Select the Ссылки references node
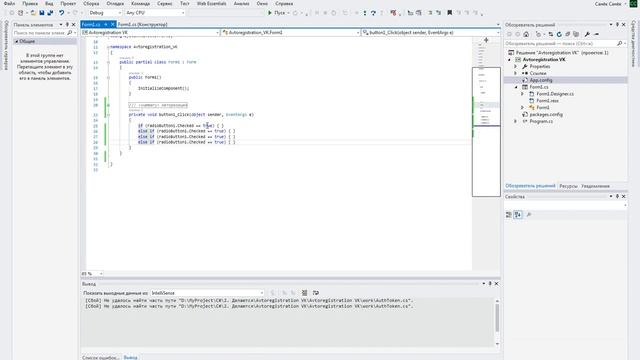The width and height of the screenshot is (640, 360). (538, 73)
